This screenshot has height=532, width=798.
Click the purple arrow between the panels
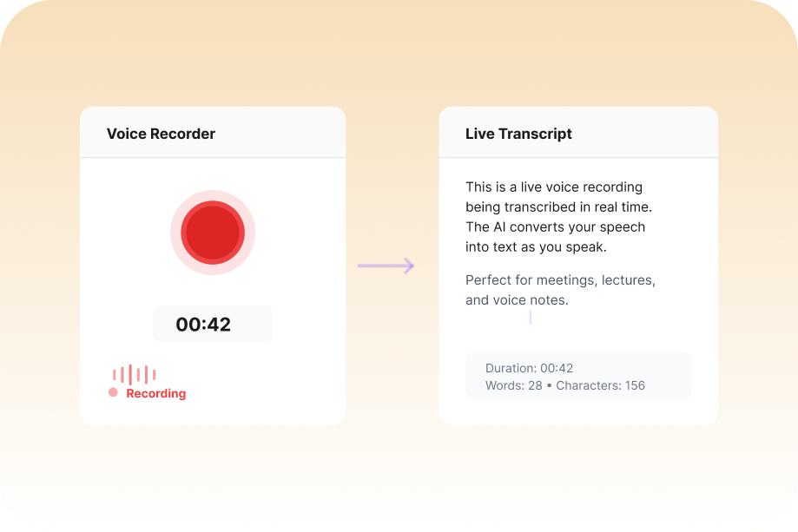point(386,266)
